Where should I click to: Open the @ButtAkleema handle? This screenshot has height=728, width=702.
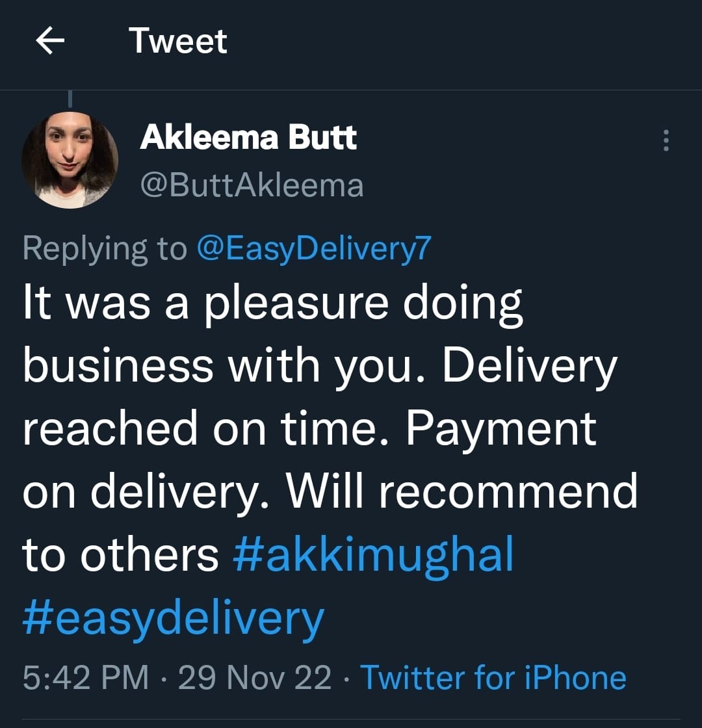tap(252, 185)
